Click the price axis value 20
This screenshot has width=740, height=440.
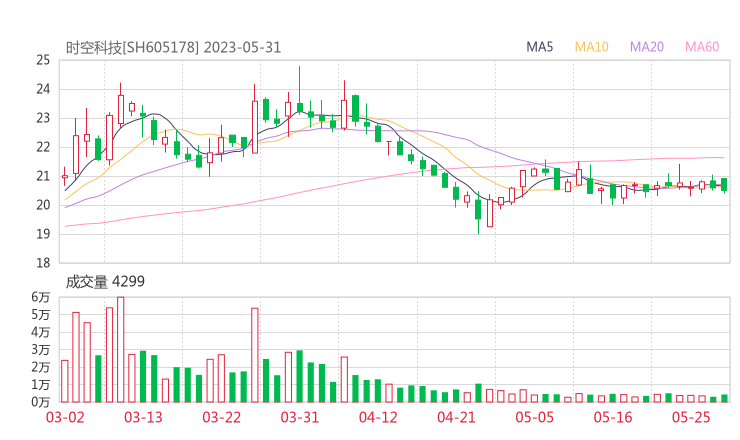click(43, 205)
